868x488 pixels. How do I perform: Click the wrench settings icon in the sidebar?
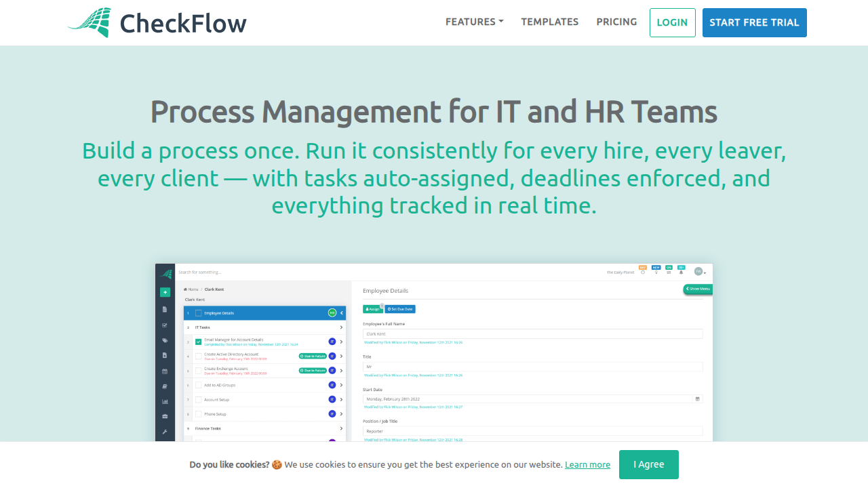[x=165, y=432]
